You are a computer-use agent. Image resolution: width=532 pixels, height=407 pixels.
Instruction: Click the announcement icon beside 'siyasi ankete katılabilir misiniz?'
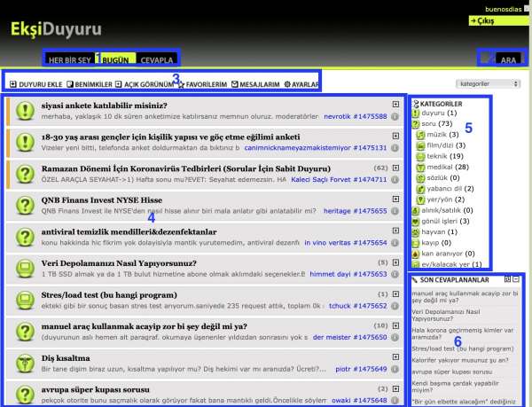click(25, 111)
